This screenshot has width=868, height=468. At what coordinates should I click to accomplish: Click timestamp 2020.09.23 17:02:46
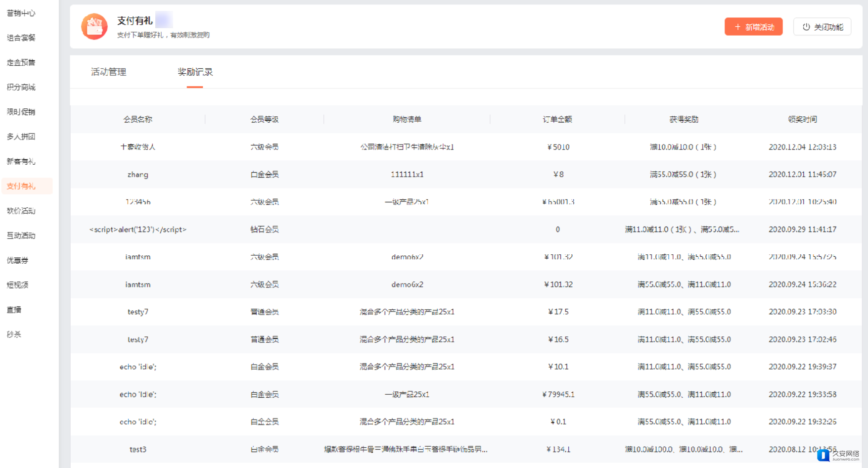pyautogui.click(x=803, y=339)
